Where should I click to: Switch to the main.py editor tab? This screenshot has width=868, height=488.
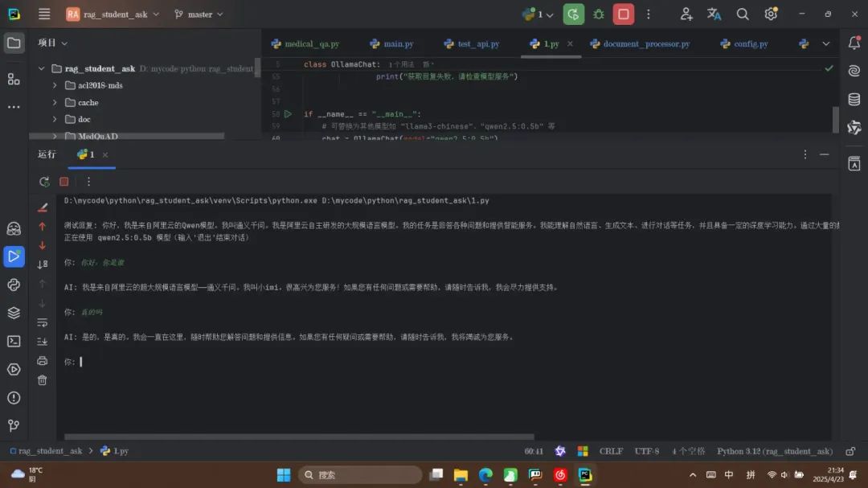point(392,44)
